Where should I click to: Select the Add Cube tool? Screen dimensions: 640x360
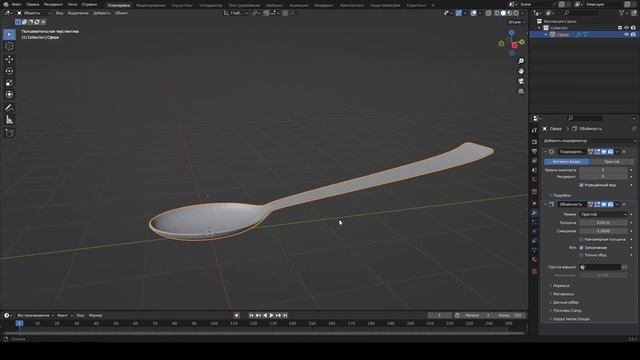point(9,133)
